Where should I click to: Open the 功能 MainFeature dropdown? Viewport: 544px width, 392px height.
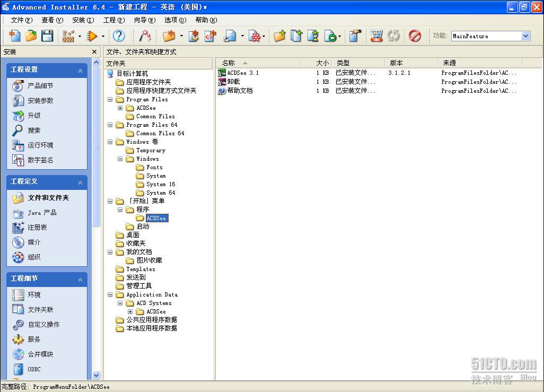click(x=525, y=36)
